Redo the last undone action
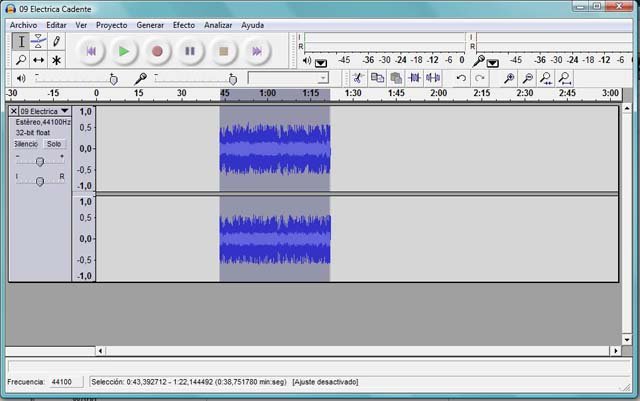 point(480,78)
